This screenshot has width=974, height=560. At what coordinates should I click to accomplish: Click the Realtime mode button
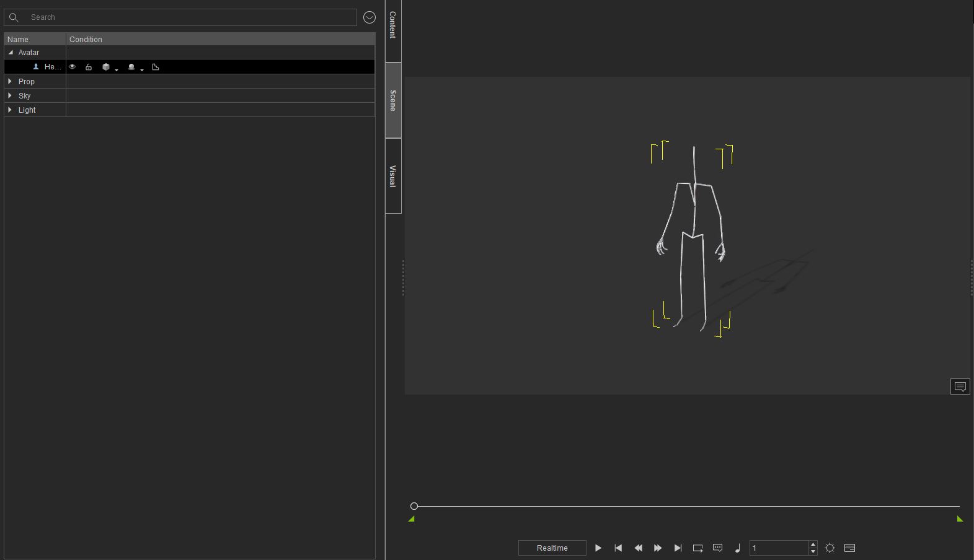552,548
